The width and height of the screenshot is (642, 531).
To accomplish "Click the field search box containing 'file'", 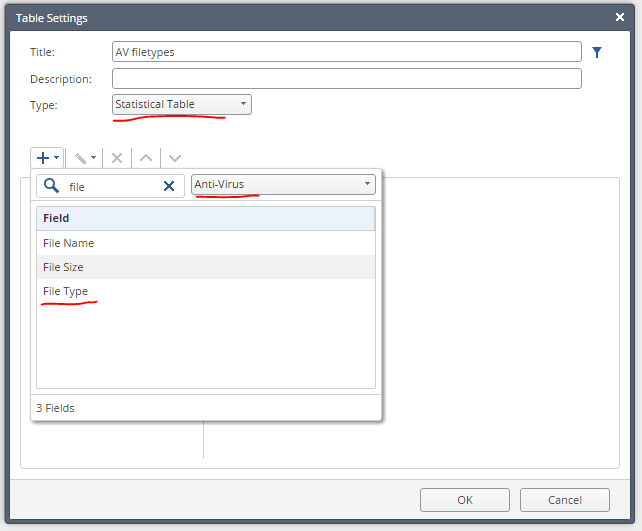I will pyautogui.click(x=111, y=186).
